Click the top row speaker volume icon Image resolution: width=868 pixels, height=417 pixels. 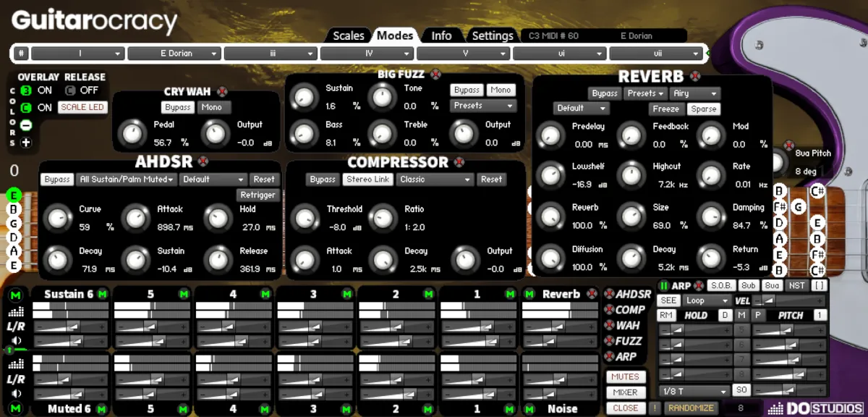14,340
